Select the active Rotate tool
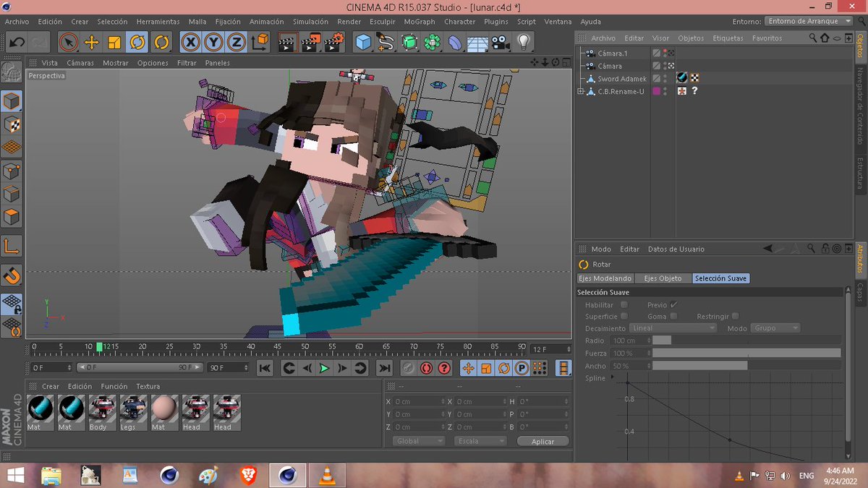 click(x=137, y=42)
